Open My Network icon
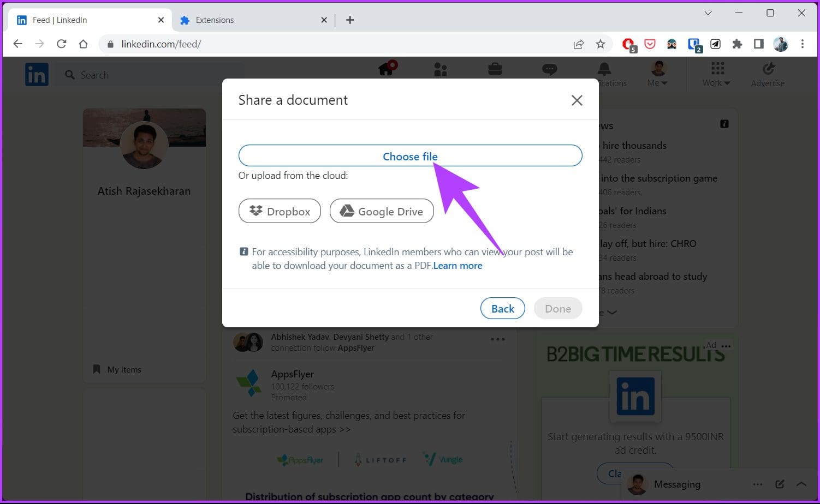The height and width of the screenshot is (504, 820). pyautogui.click(x=441, y=69)
